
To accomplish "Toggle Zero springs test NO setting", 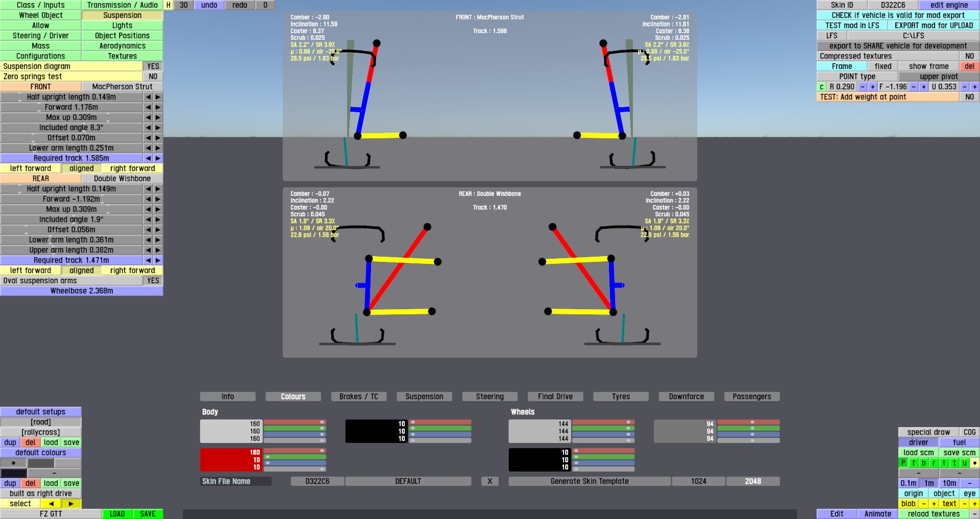I will 153,77.
